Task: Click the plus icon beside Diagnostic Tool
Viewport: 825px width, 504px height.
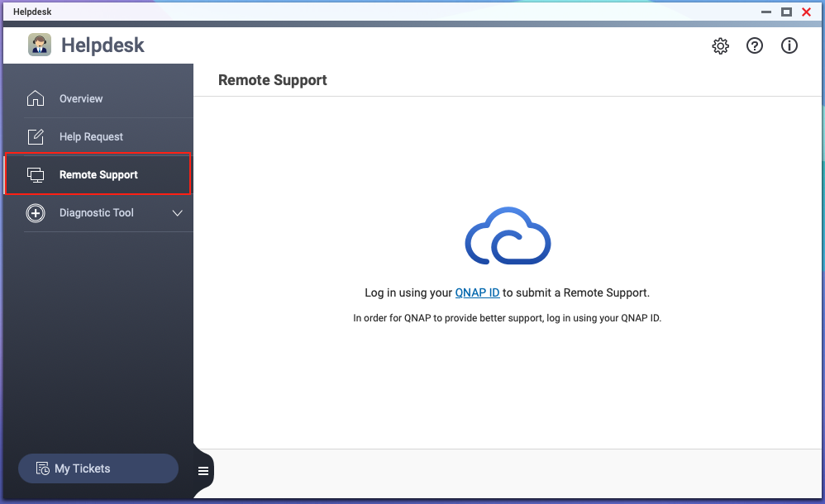Action: click(36, 213)
